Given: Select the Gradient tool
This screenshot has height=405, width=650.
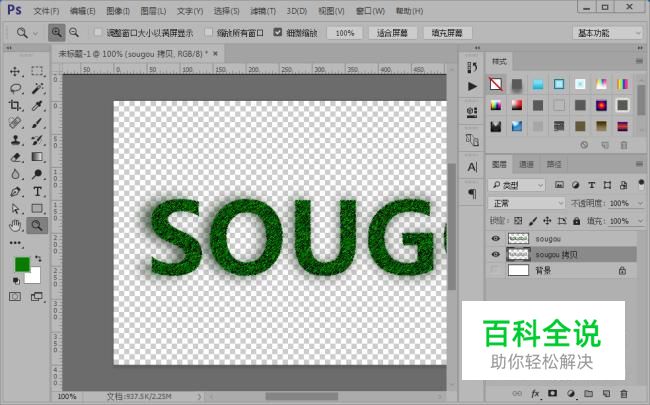Looking at the screenshot, I should click(x=37, y=157).
